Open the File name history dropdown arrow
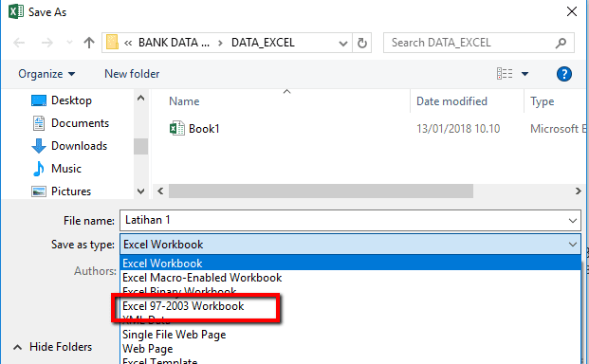 pyautogui.click(x=573, y=221)
